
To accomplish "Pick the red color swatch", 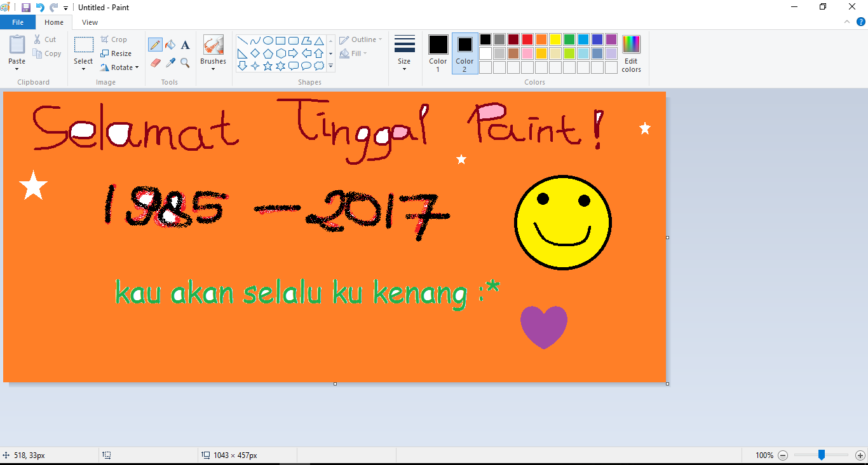I will coord(527,39).
